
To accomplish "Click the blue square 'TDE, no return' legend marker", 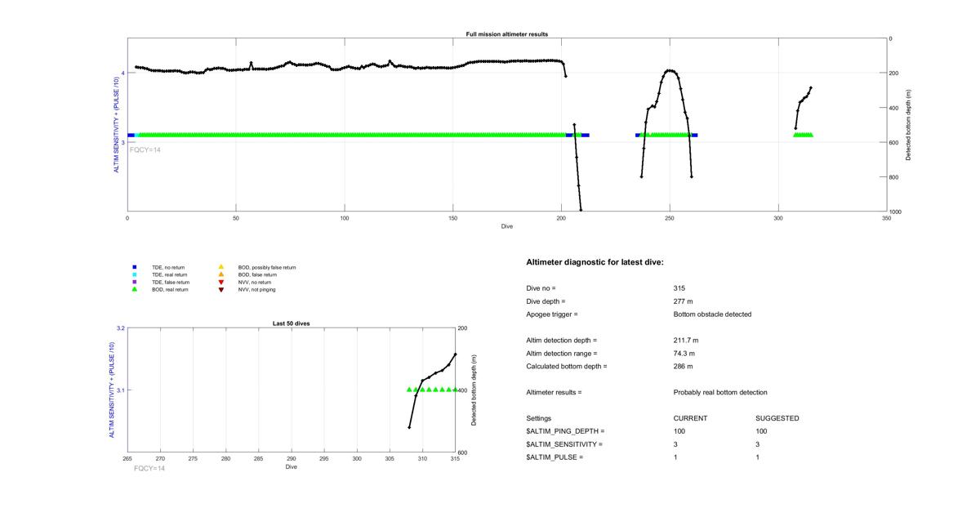I will pyautogui.click(x=135, y=267).
